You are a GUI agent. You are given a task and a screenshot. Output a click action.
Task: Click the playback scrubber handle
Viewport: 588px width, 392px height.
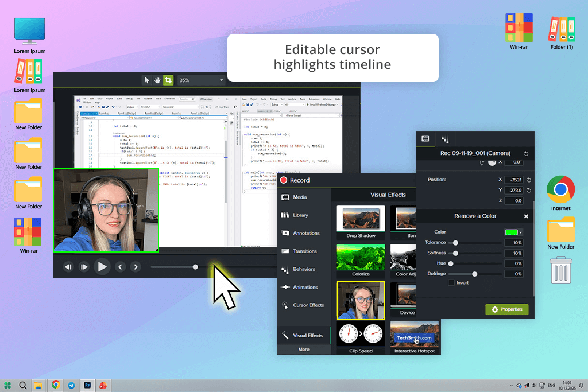[195, 267]
